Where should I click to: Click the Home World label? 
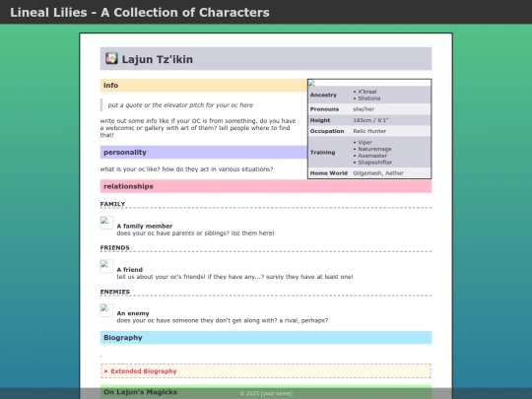pyautogui.click(x=329, y=173)
